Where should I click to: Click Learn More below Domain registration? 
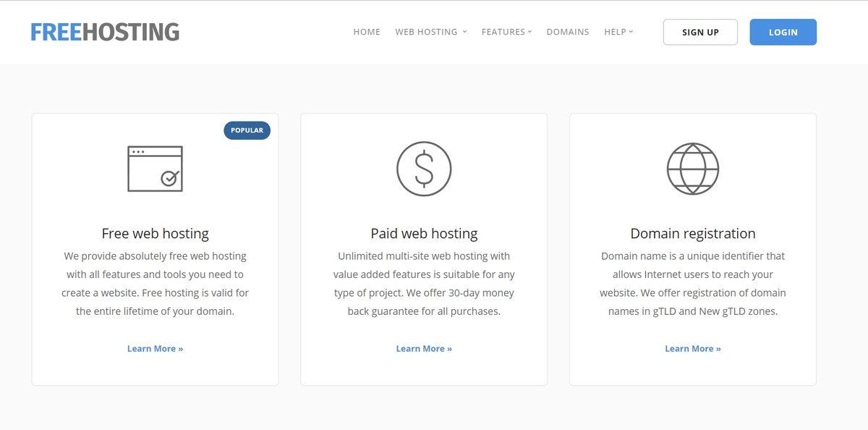693,348
